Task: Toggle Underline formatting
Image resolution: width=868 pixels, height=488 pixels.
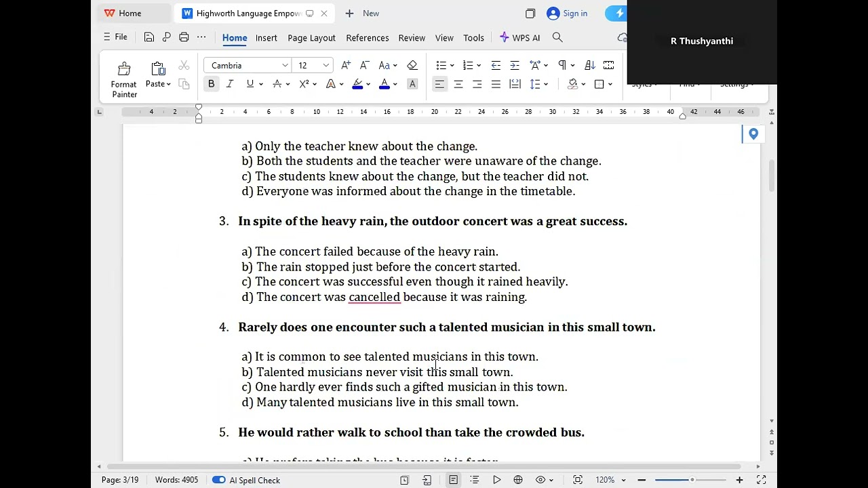Action: 250,84
